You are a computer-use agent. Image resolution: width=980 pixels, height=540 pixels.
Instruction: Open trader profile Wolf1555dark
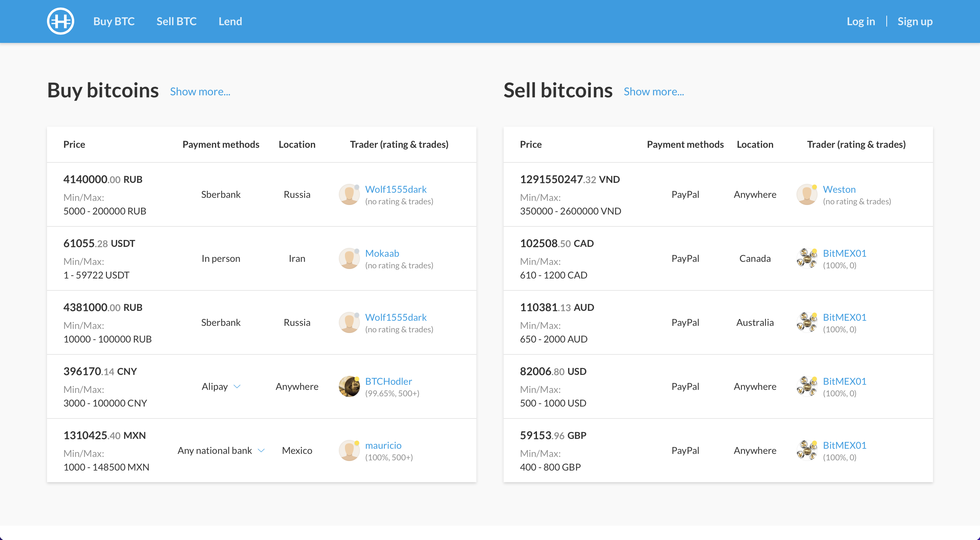pos(396,189)
